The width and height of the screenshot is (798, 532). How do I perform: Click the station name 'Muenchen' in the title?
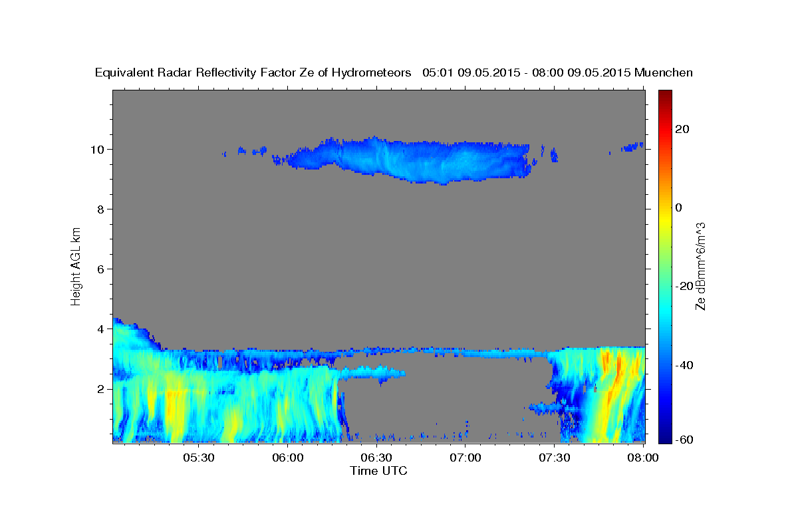tap(664, 72)
